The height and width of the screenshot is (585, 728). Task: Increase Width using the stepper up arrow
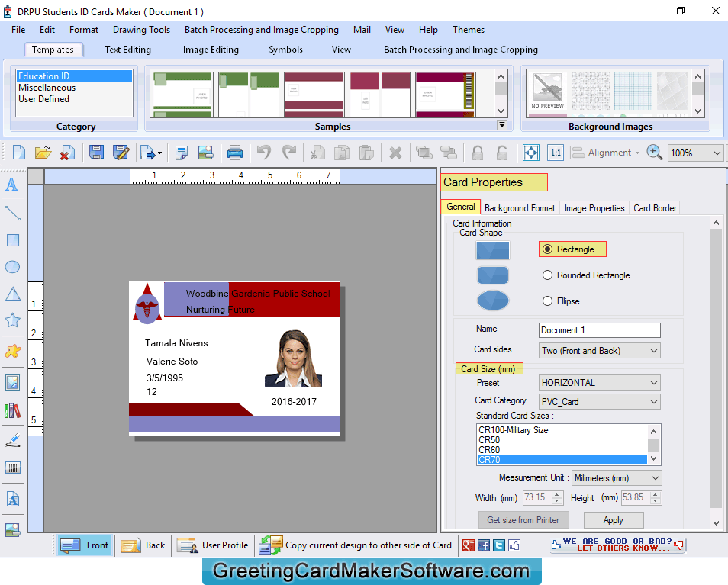(x=557, y=494)
